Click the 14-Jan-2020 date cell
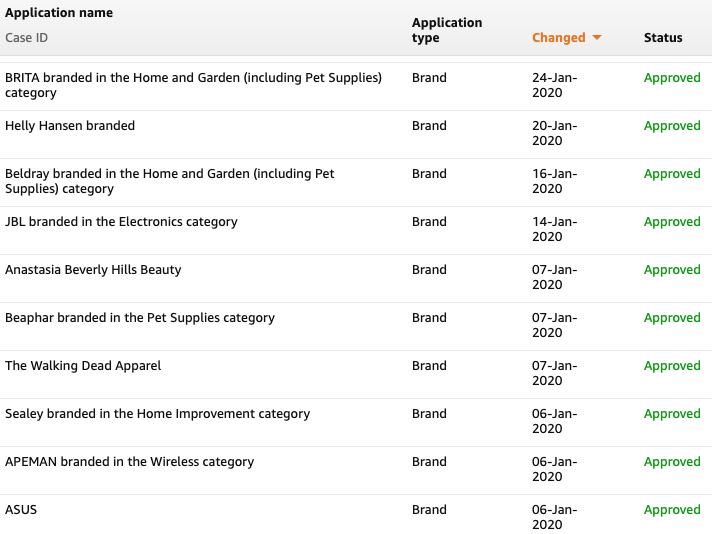 point(554,229)
